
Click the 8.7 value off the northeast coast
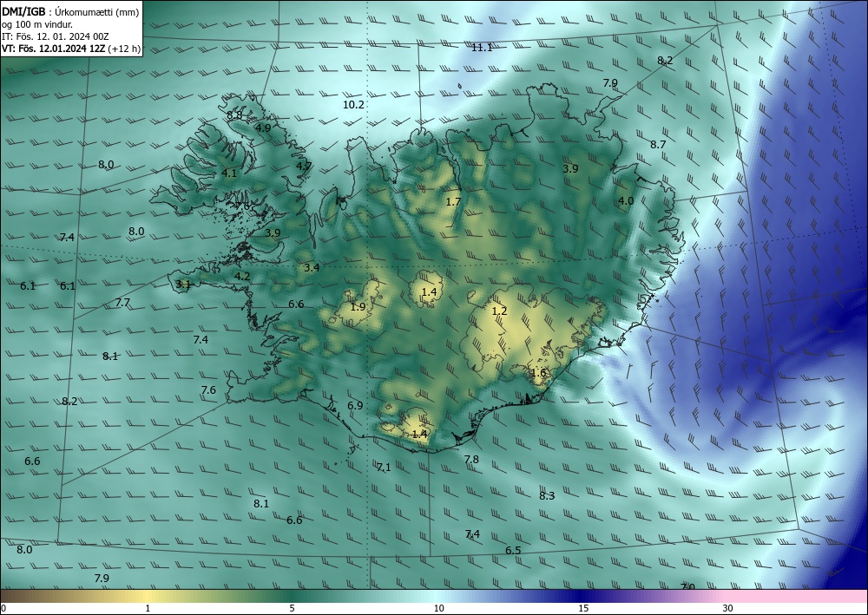click(x=658, y=144)
